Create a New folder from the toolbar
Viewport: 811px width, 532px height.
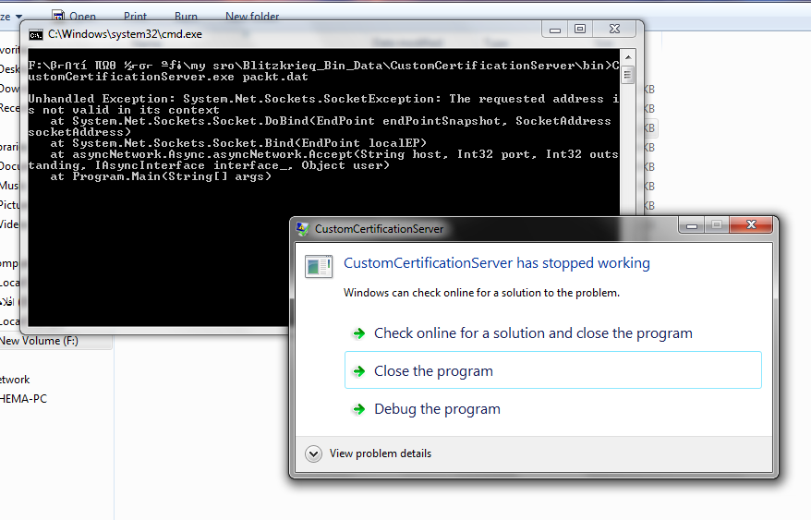click(x=251, y=16)
